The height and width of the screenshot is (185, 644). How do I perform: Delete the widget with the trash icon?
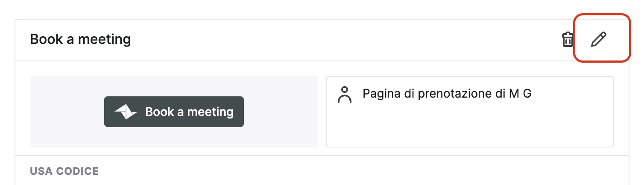[568, 40]
